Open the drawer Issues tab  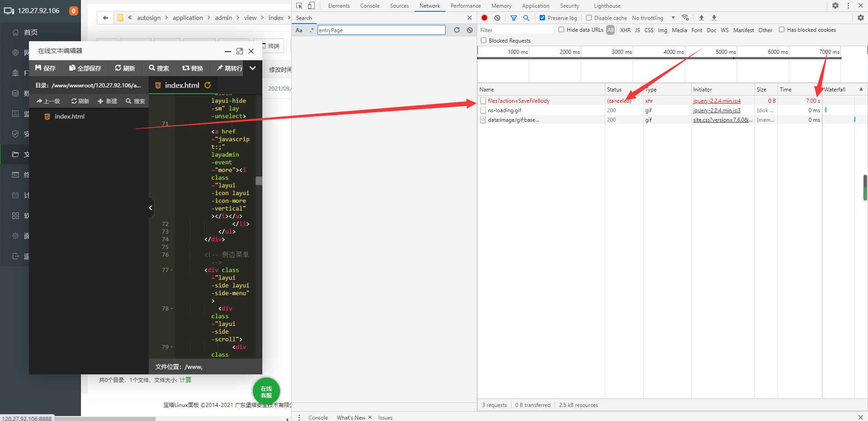pyautogui.click(x=385, y=417)
